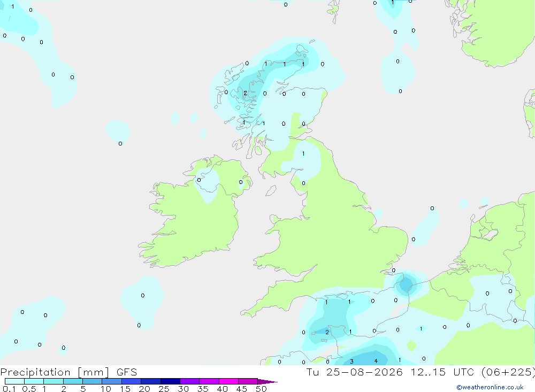535x392 pixels.
Task: Click the 'Precipitation [mm]' title text
Action: pos(55,372)
